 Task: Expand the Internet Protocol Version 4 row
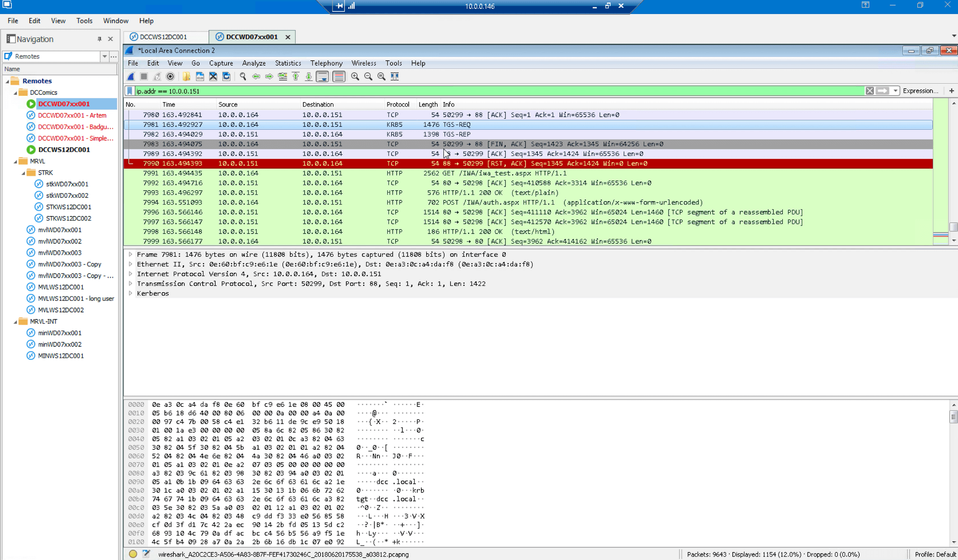click(131, 274)
